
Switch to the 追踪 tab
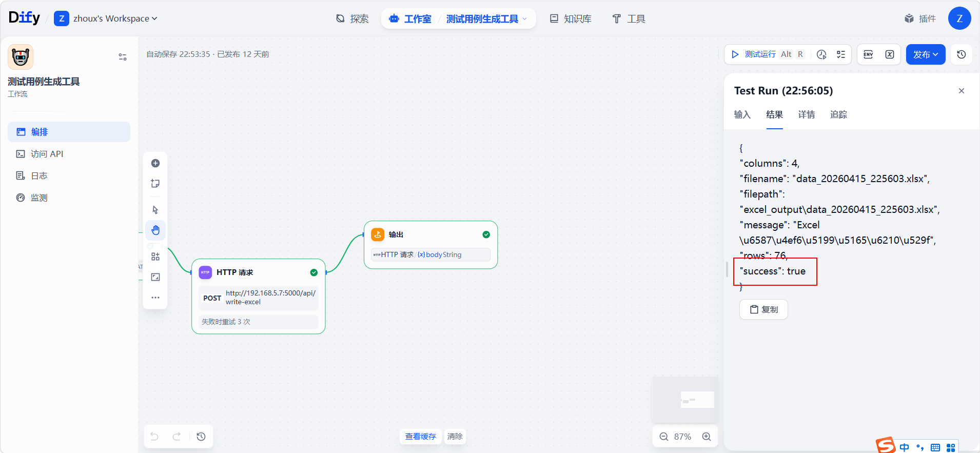838,114
